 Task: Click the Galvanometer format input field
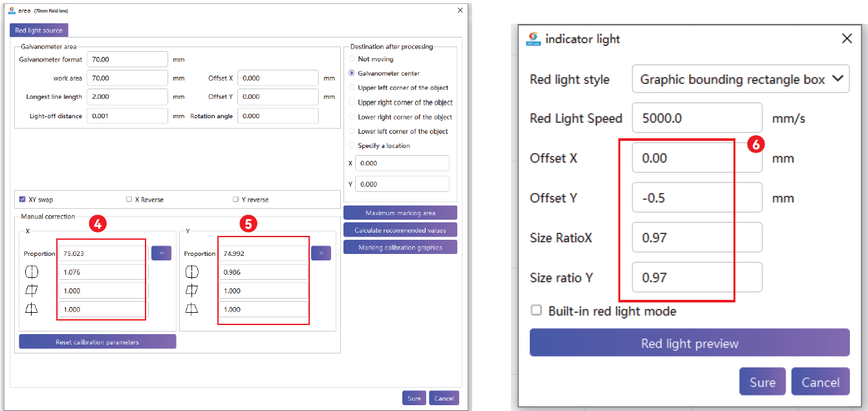127,59
